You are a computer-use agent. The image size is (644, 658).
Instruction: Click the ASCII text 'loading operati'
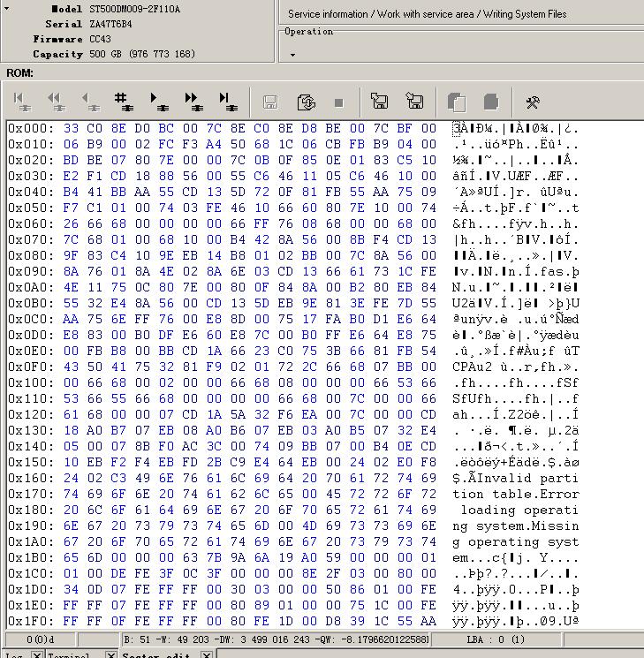(x=519, y=510)
